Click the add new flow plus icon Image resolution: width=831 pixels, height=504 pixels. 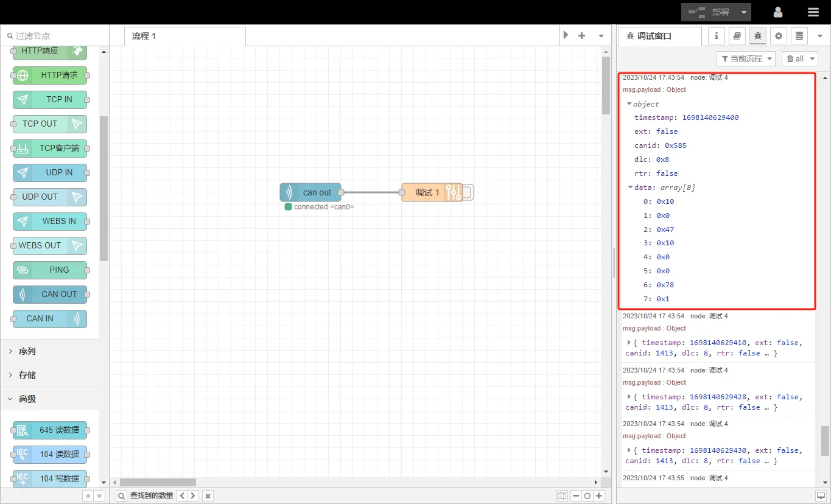(581, 36)
